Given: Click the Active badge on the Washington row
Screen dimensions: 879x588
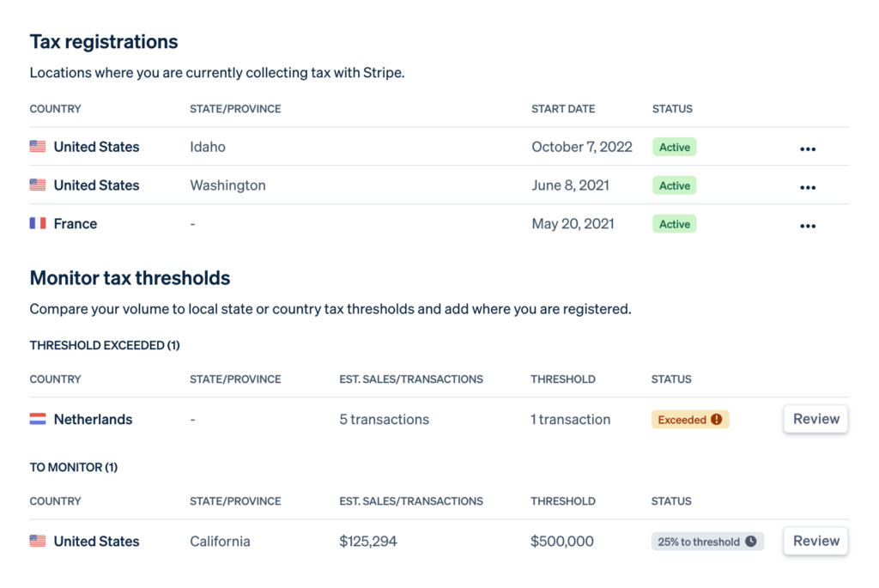Looking at the screenshot, I should [x=674, y=185].
